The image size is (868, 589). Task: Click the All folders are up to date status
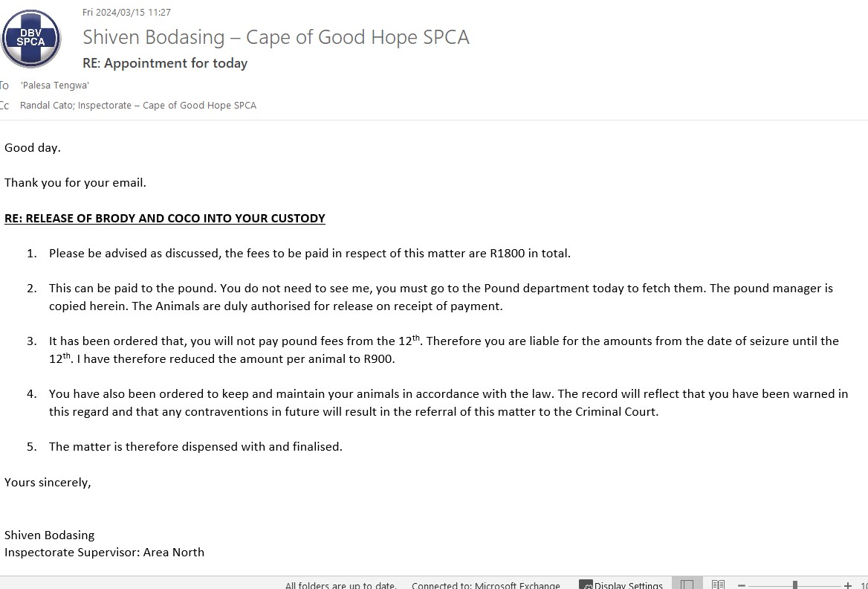coord(341,585)
